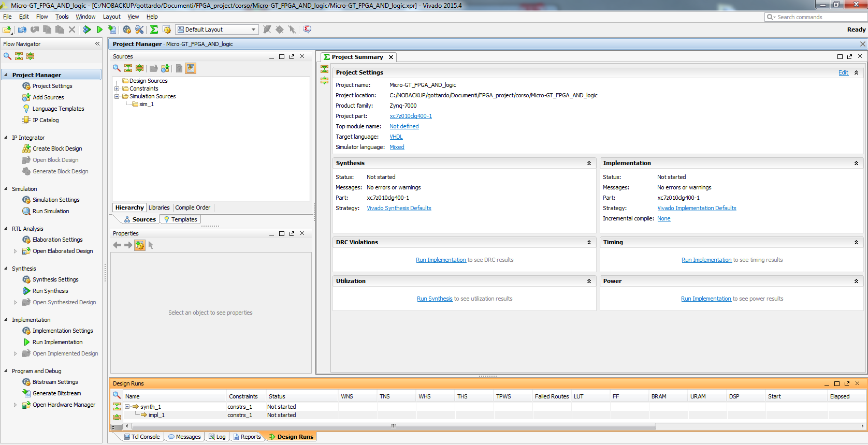Switch to the Reports tab
This screenshot has height=445, width=868.
click(x=247, y=437)
